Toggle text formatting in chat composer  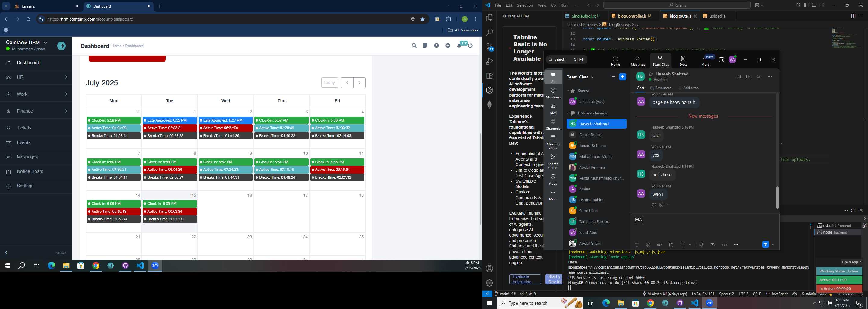click(x=637, y=245)
